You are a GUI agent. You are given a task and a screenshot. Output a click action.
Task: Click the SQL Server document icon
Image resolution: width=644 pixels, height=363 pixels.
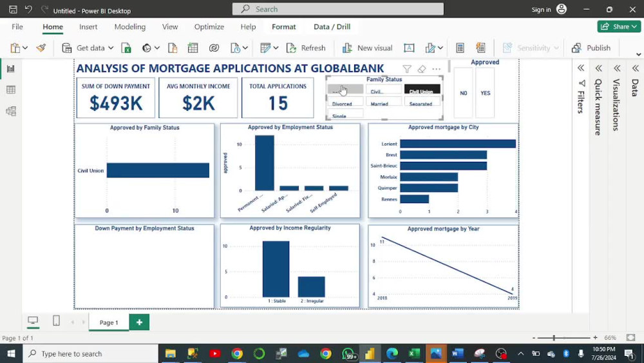coord(173,48)
